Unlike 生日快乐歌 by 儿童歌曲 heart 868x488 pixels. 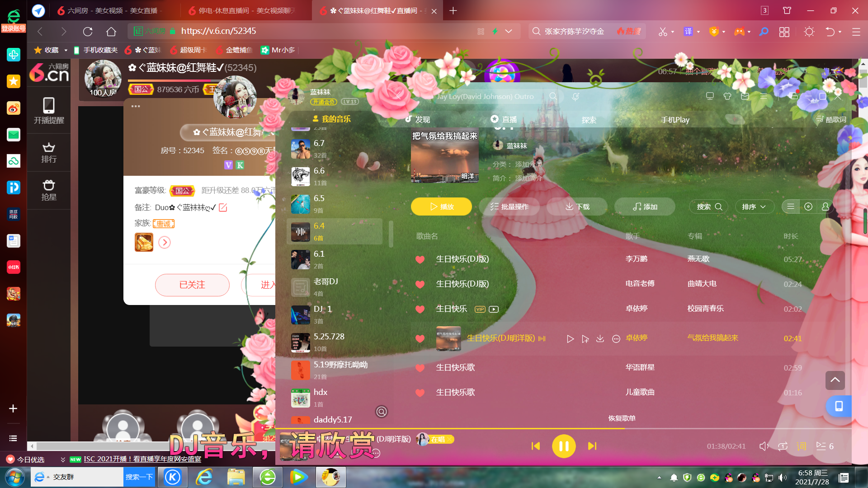pyautogui.click(x=420, y=393)
